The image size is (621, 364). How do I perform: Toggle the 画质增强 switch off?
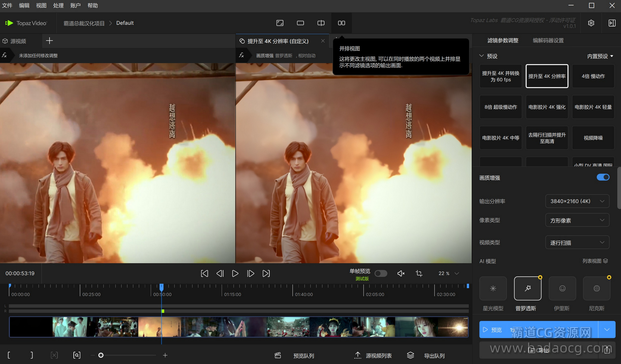[603, 177]
